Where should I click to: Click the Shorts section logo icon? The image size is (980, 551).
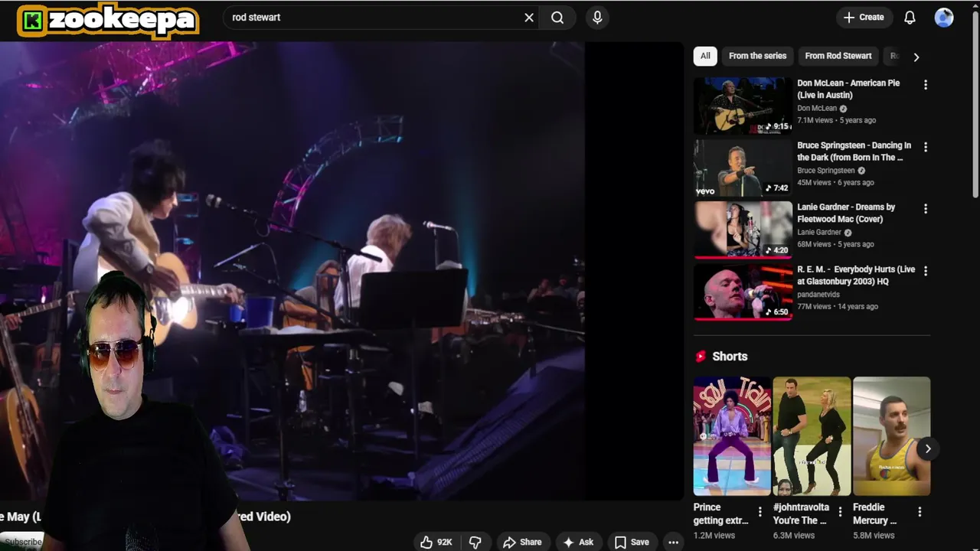point(701,357)
